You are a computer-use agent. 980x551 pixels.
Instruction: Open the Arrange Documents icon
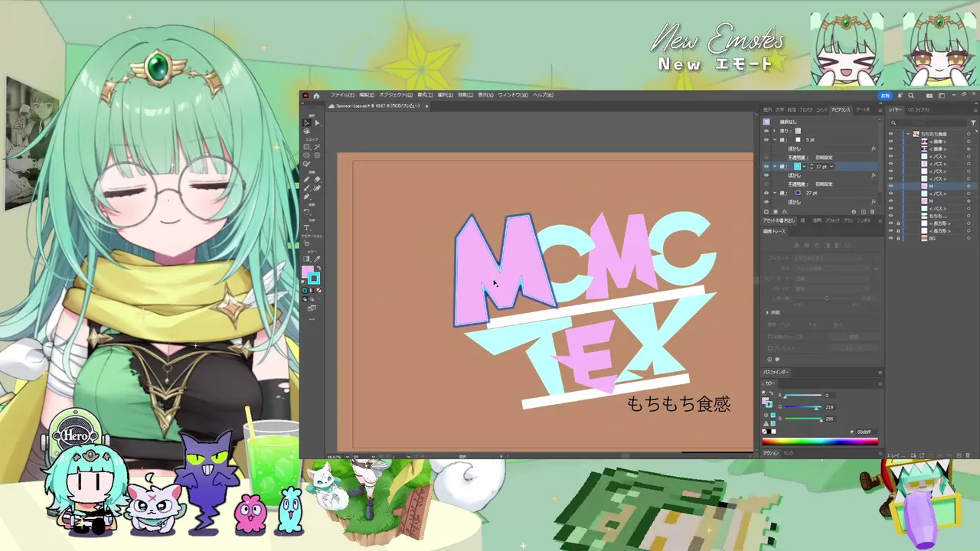pos(929,96)
